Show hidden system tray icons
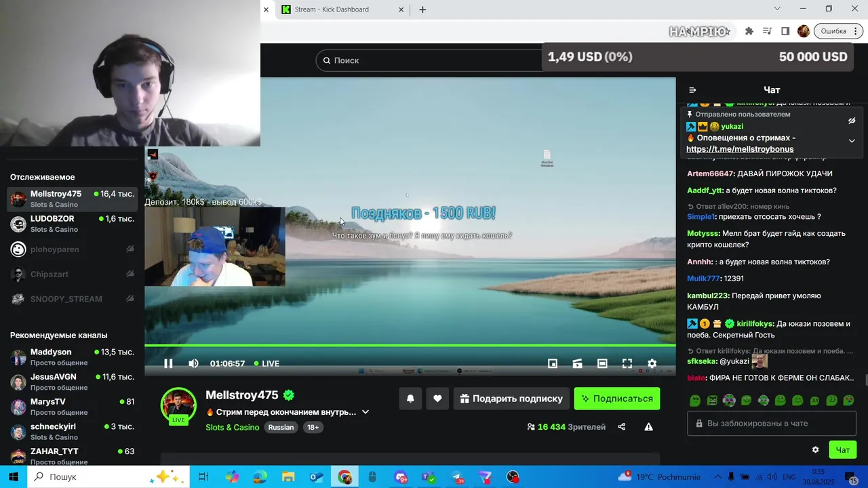 pyautogui.click(x=717, y=477)
